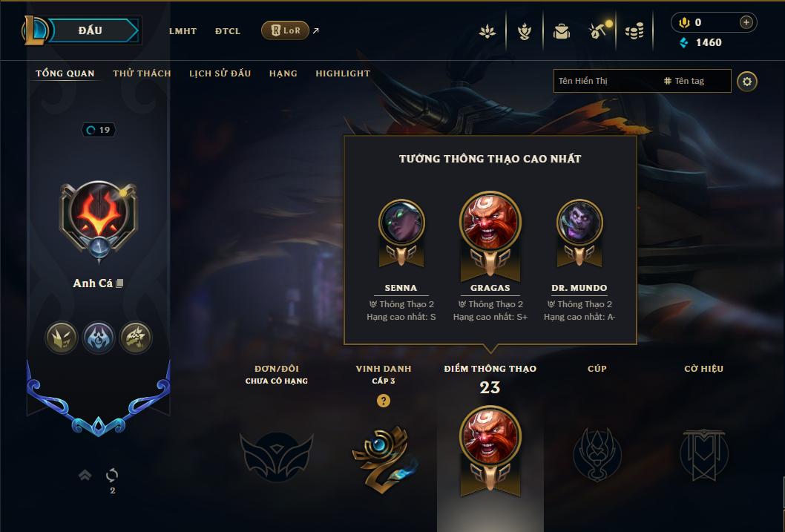
Task: Click the copy icon beside Anh Cá
Action: click(119, 283)
